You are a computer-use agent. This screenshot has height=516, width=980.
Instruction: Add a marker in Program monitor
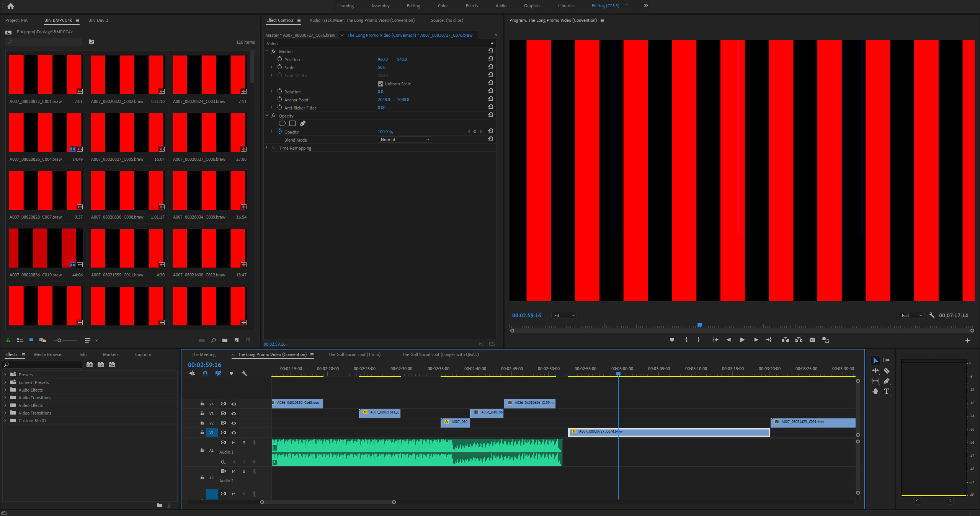coord(672,340)
